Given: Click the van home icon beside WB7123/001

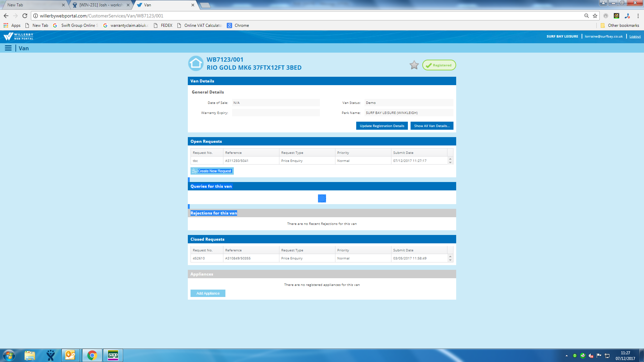Looking at the screenshot, I should click(x=196, y=63).
